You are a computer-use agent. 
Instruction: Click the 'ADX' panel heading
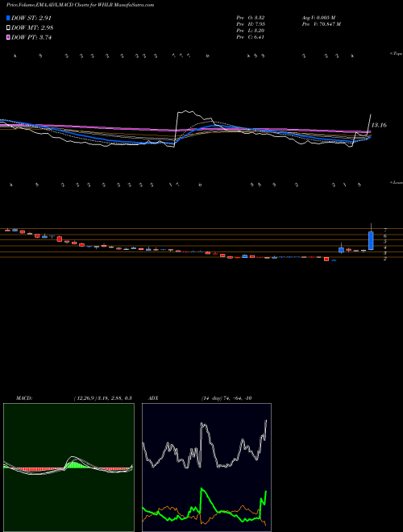154,398
